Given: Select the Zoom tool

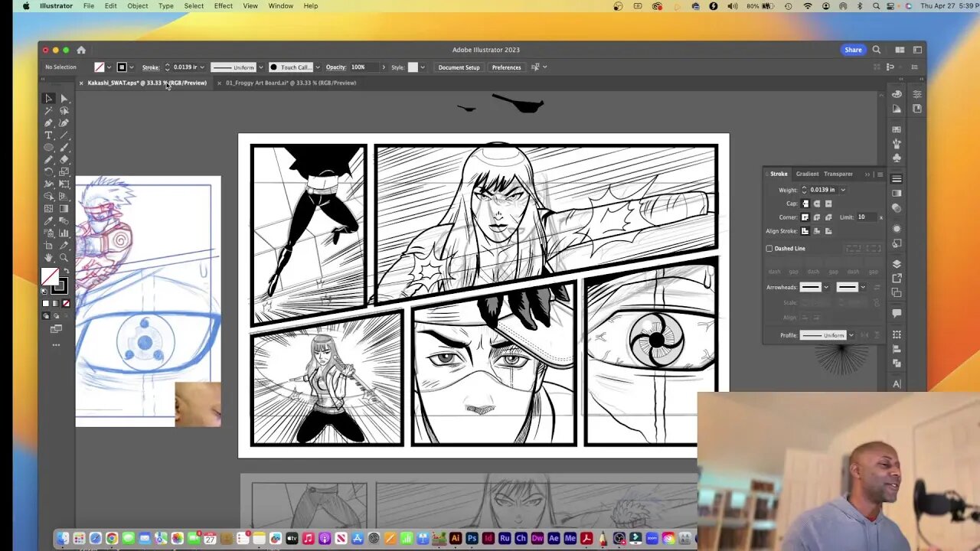Looking at the screenshot, I should [64, 257].
